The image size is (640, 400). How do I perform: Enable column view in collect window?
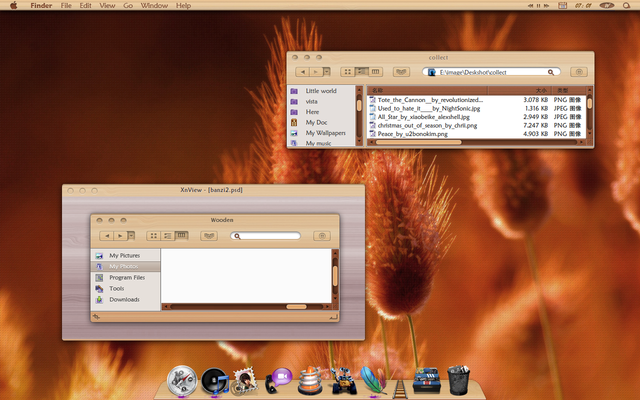375,72
